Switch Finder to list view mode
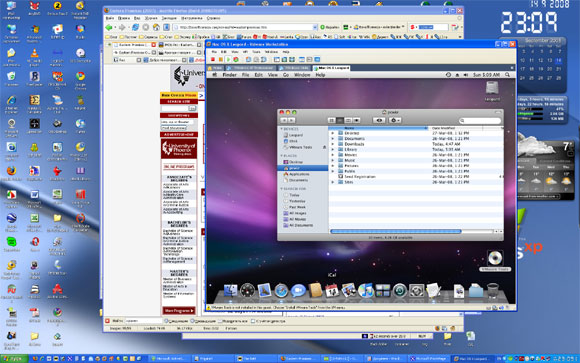Viewport: 580px width, 363px height. [x=340, y=121]
